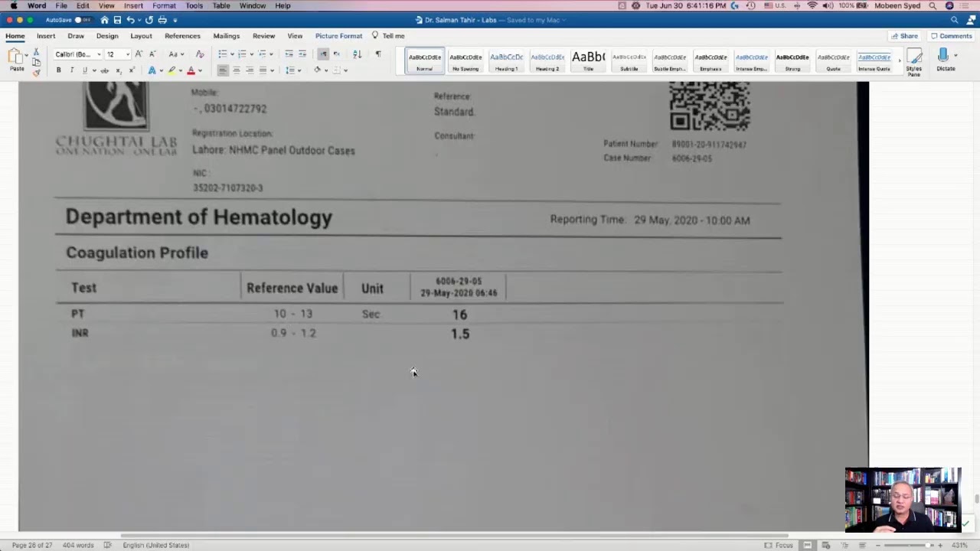Toggle Italic formatting
Image resolution: width=980 pixels, height=551 pixels.
click(72, 70)
